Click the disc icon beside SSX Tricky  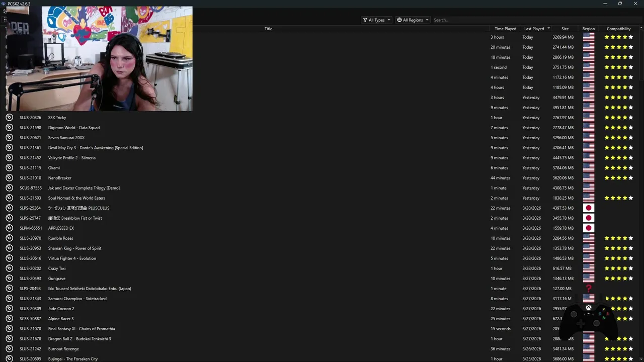tap(9, 118)
